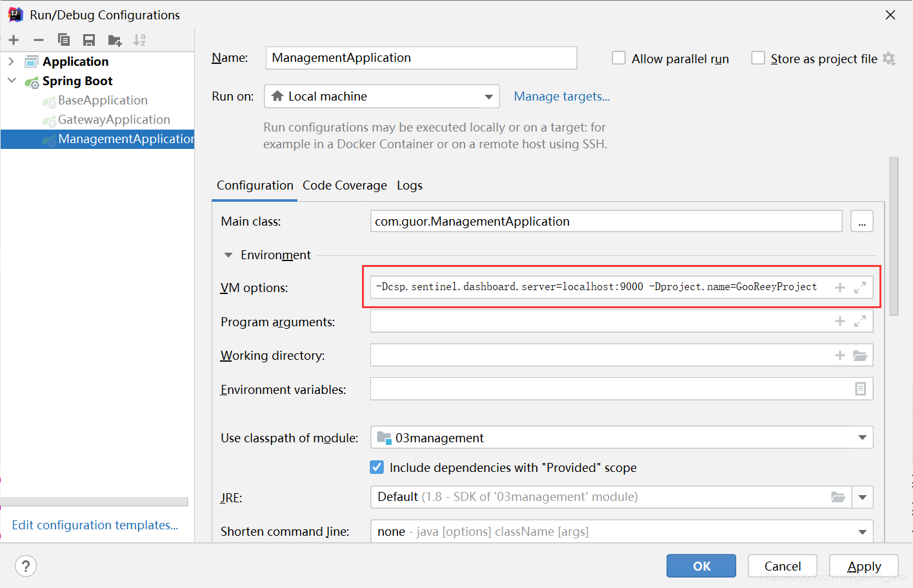
Task: Insert macro plus icon in Working directory
Action: [x=840, y=355]
